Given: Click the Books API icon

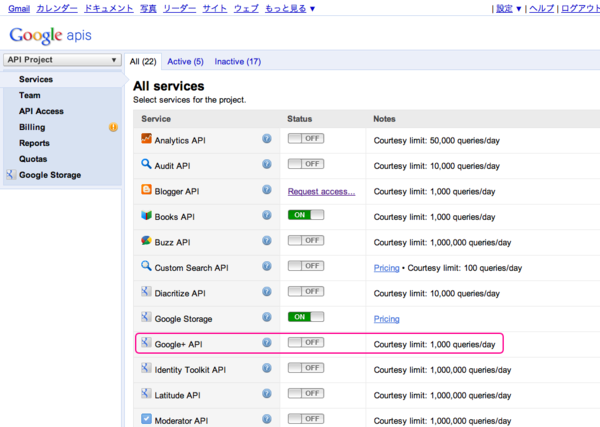Looking at the screenshot, I should [x=146, y=215].
